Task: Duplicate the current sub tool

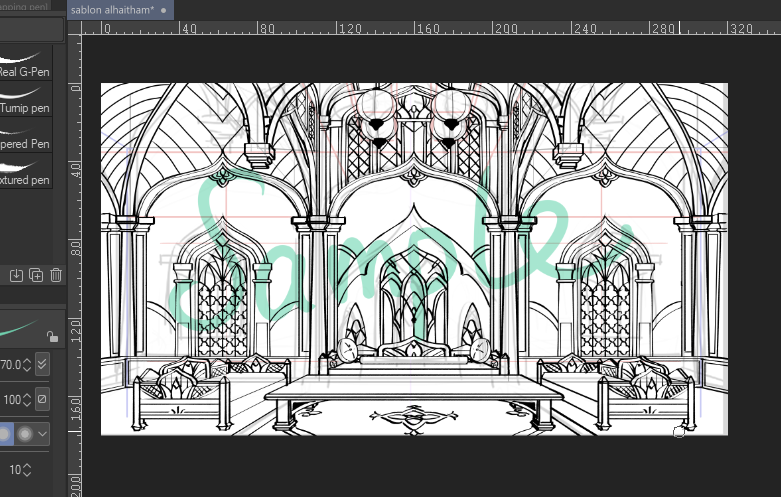Action: point(36,275)
